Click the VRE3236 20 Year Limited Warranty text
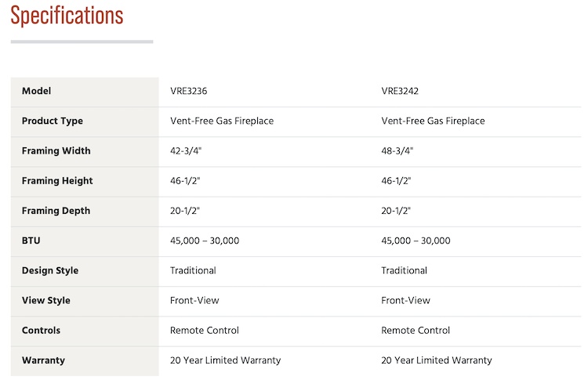 (x=225, y=360)
